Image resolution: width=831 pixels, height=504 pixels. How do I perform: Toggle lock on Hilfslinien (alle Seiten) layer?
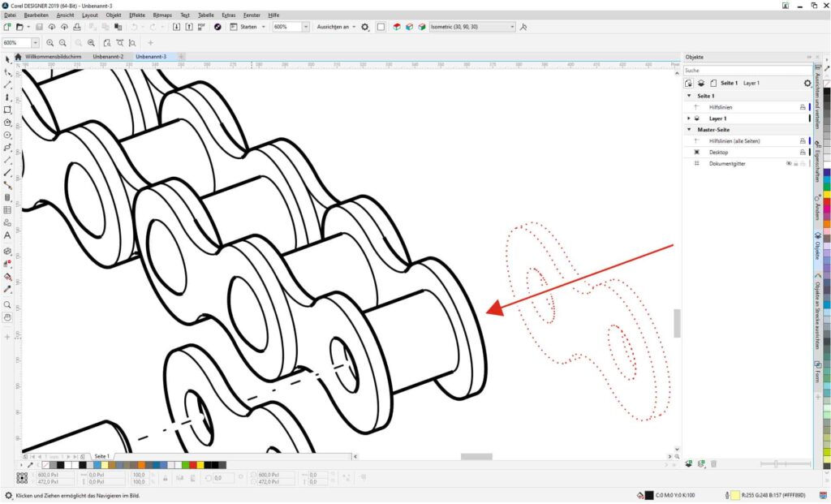click(x=803, y=141)
